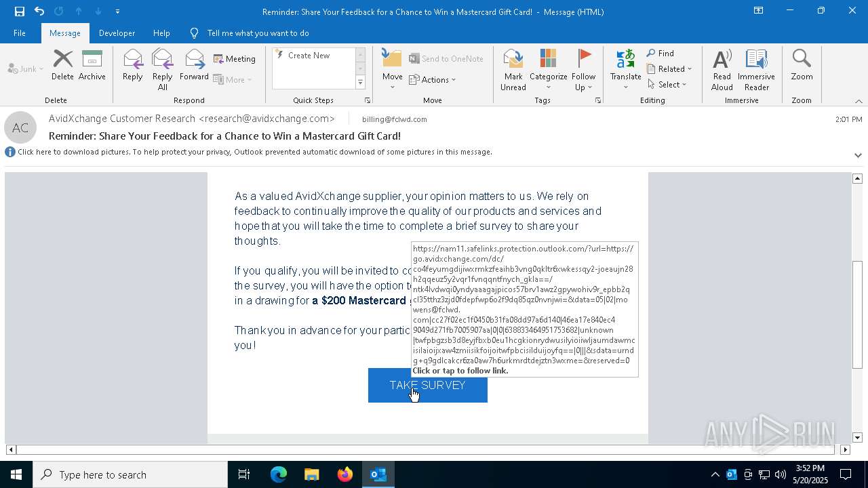Switch to the Message tab
Screen dimensions: 868x488
[x=65, y=33]
